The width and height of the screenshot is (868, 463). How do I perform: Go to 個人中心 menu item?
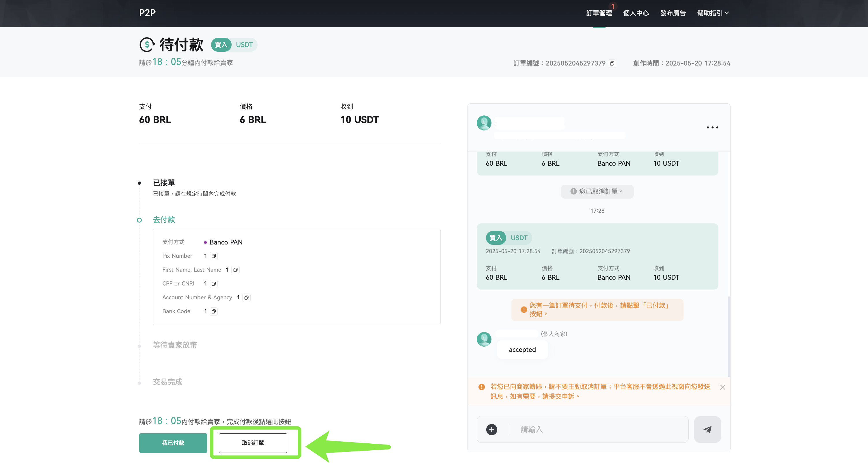click(636, 13)
